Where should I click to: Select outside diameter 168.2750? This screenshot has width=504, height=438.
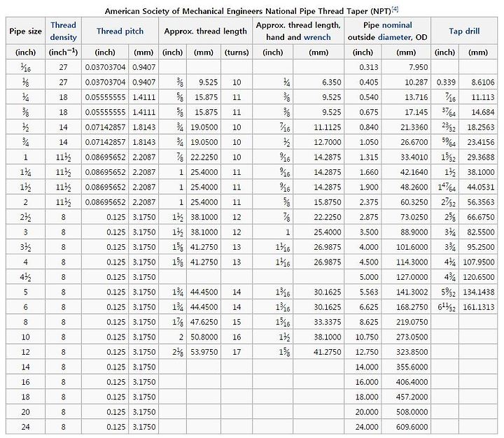click(x=412, y=307)
